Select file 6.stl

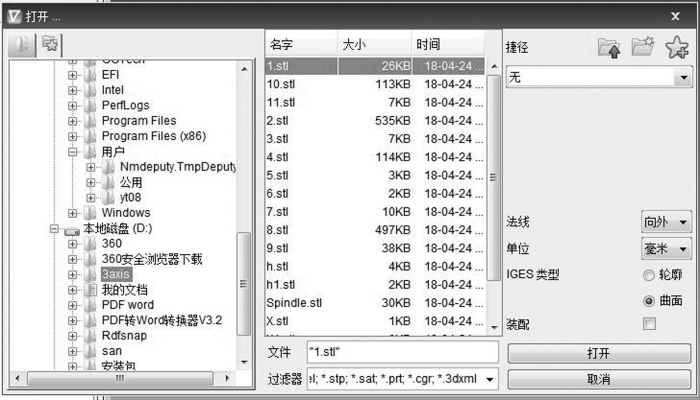(375, 193)
